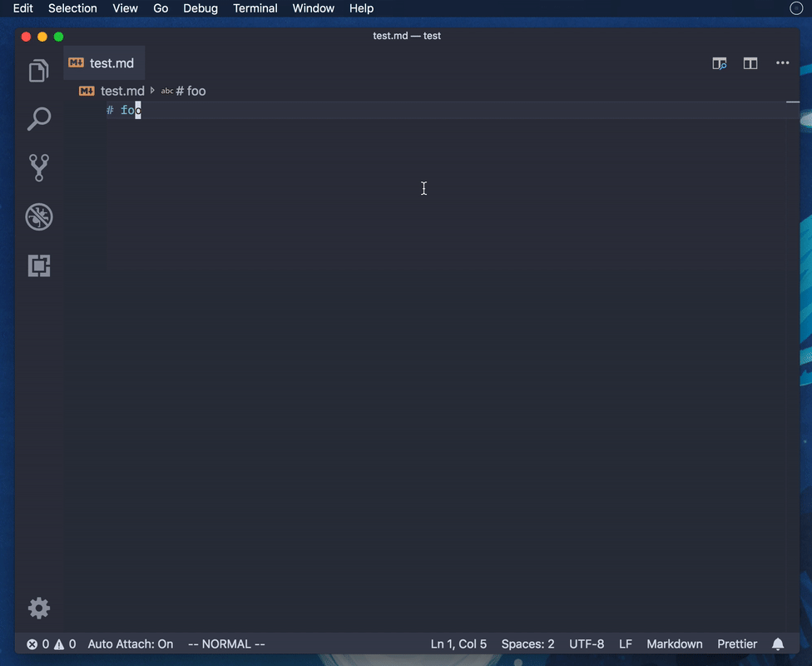Split the editor with Split Editor icon
Screen dimensions: 812x666
pos(750,62)
